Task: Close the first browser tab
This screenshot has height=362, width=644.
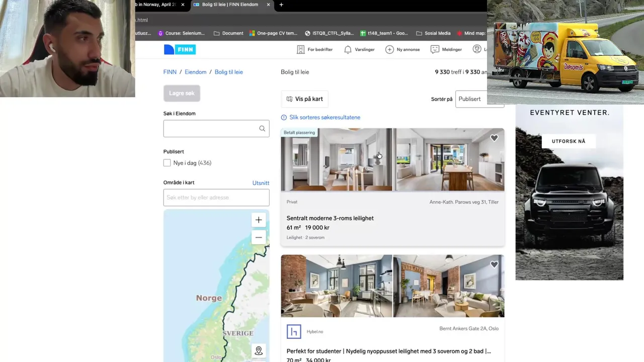Action: [183, 5]
